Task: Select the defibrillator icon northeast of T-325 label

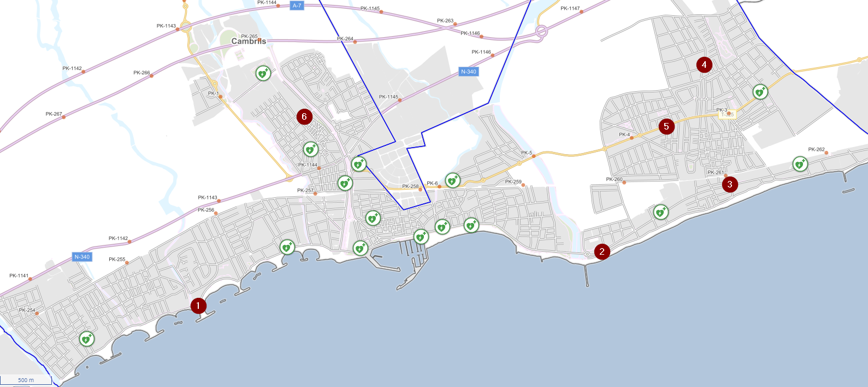Action: click(760, 92)
